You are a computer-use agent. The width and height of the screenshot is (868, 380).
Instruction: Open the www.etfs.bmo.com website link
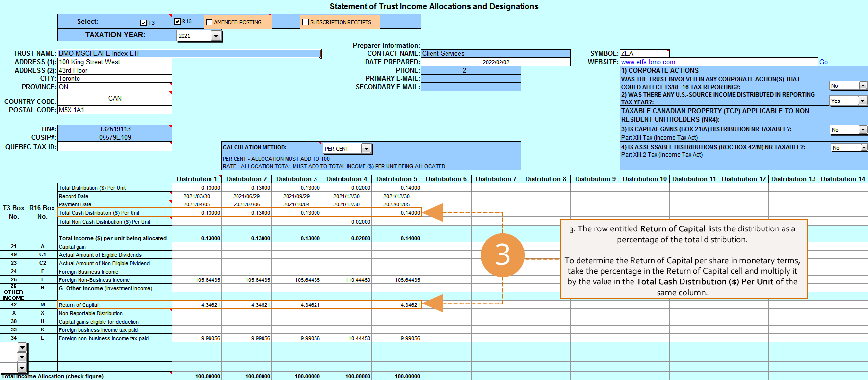point(648,62)
